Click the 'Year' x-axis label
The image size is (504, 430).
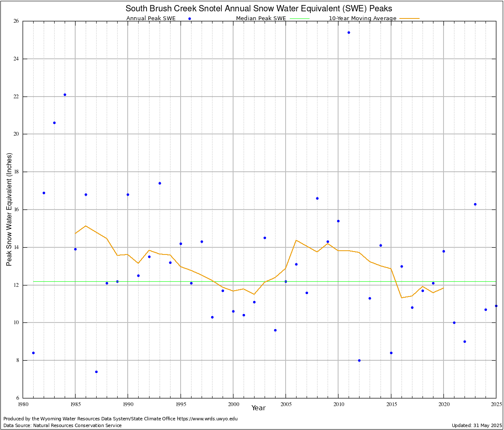tap(258, 408)
